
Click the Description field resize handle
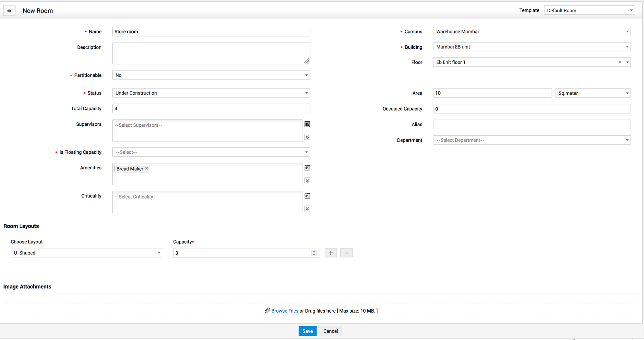point(307,61)
